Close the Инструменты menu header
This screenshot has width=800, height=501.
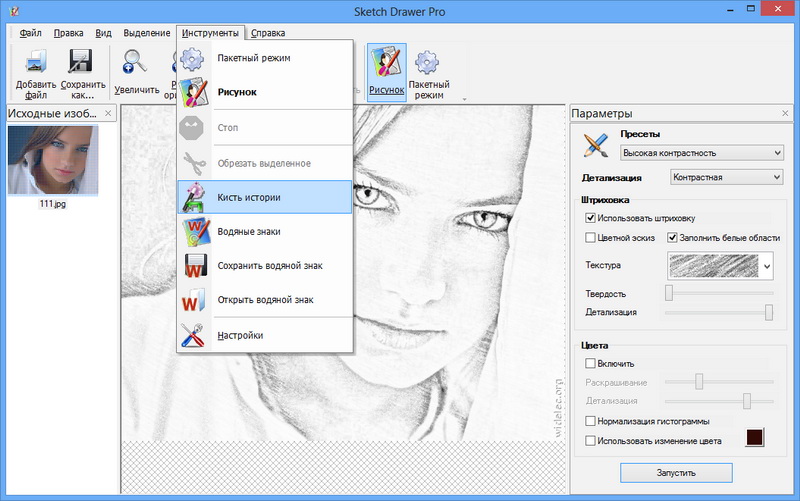click(x=210, y=33)
